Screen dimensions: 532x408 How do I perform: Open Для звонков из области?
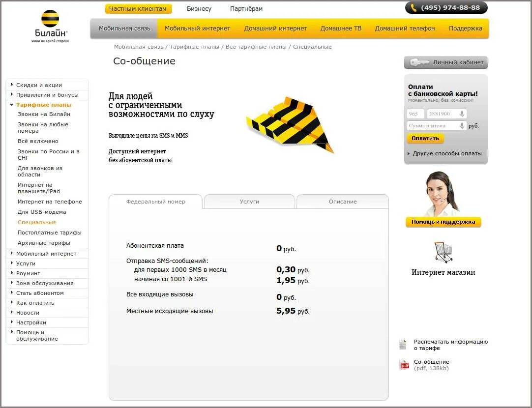pos(40,171)
